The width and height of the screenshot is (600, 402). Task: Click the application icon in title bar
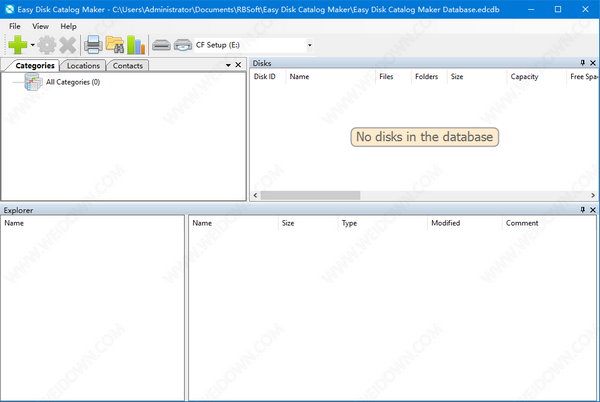pyautogui.click(x=9, y=9)
